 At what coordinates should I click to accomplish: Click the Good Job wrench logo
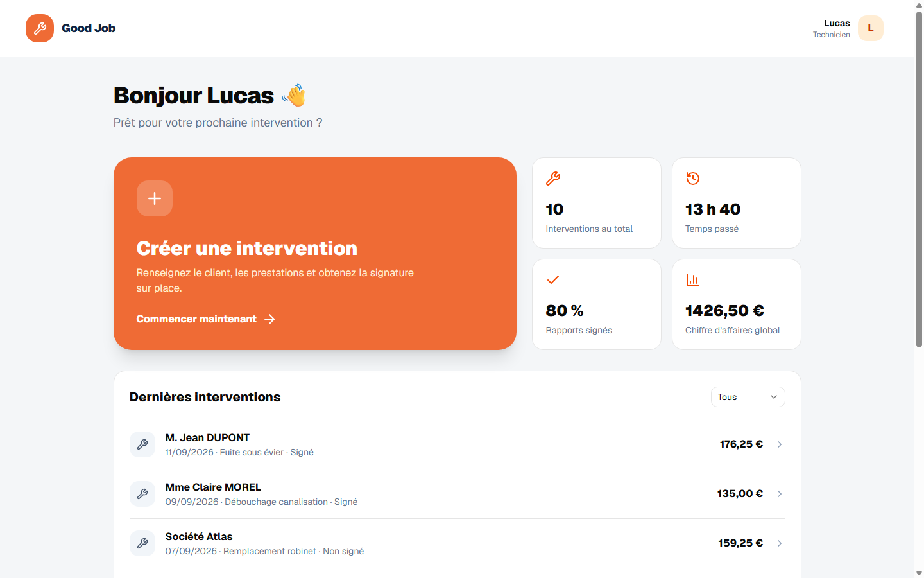[40, 28]
